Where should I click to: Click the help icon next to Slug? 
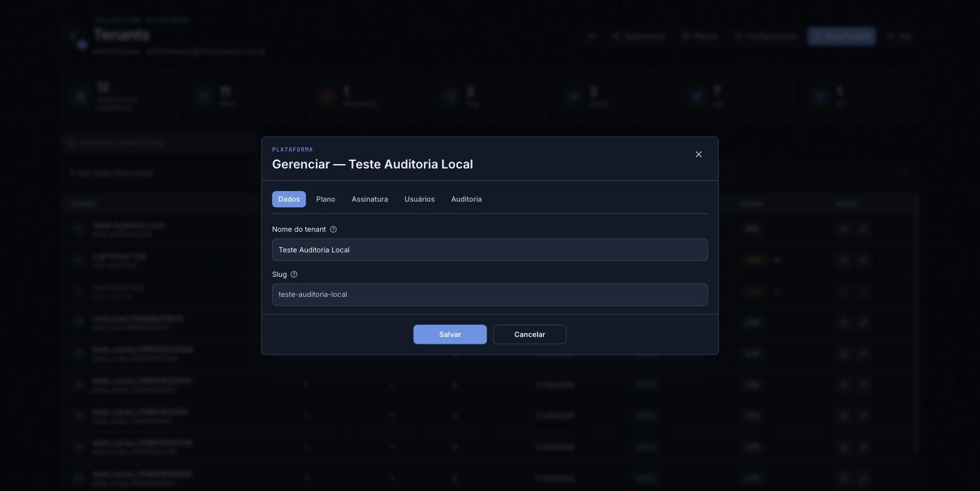[x=294, y=274]
